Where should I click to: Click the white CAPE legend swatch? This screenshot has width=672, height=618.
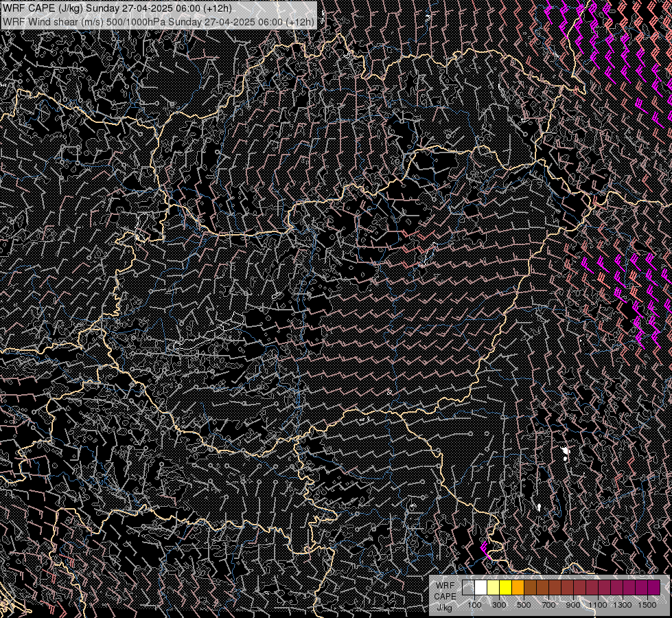point(481,588)
